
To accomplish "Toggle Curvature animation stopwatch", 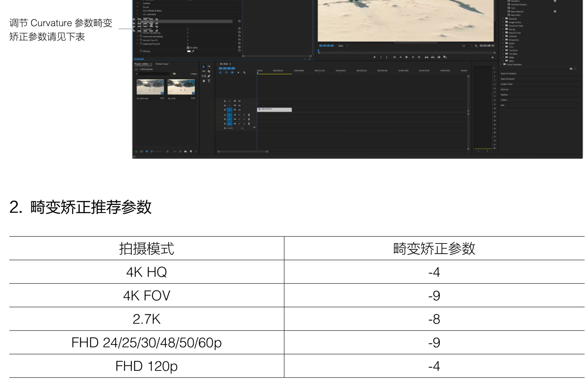I will point(141,29).
